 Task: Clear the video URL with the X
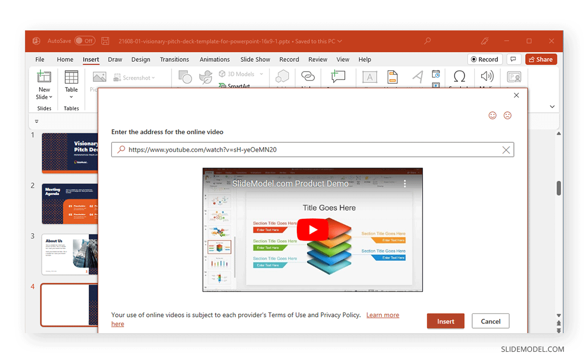pyautogui.click(x=506, y=150)
